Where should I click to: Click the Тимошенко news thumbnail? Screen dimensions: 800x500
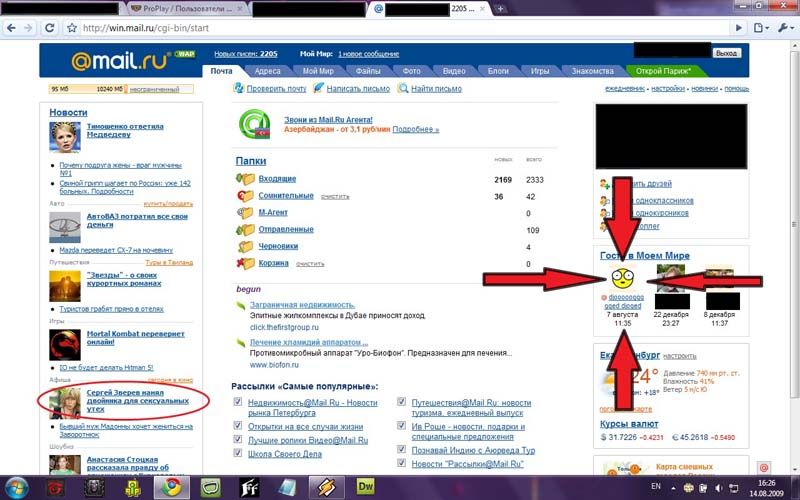65,137
